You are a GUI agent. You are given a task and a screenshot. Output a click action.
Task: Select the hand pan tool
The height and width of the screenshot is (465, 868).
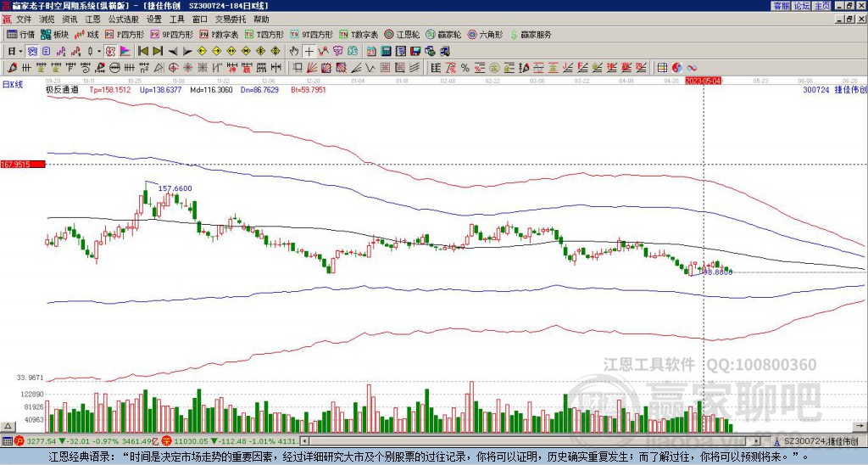[294, 51]
